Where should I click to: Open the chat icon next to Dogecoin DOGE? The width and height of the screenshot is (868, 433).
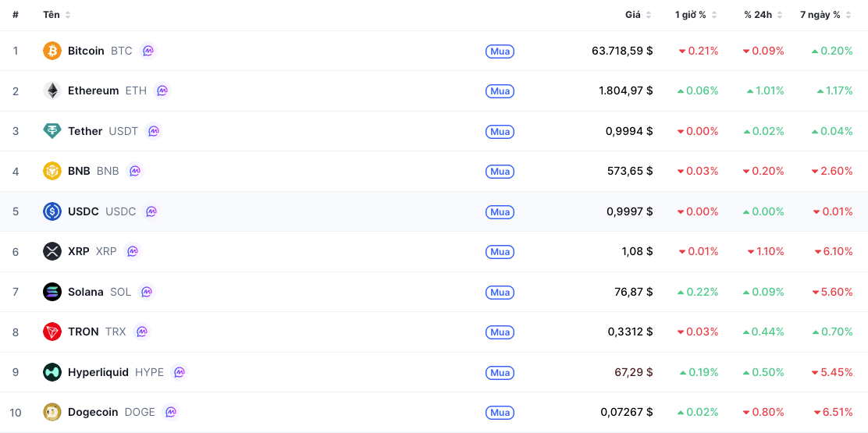pos(171,412)
